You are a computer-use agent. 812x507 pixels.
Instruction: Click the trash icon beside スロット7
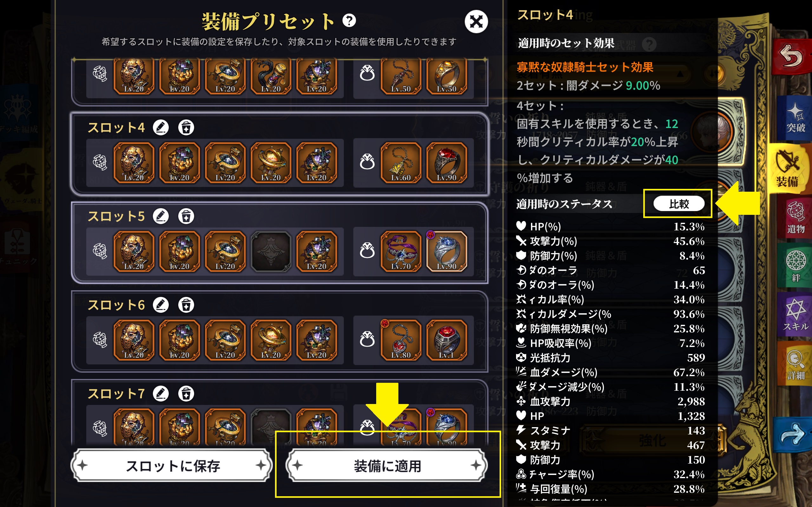point(186,394)
